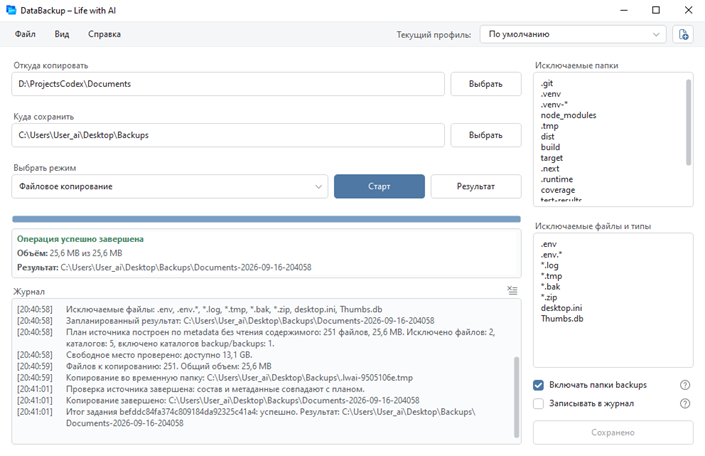Image resolution: width=705 pixels, height=456 pixels.
Task: Open the Вид menu
Action: 62,34
